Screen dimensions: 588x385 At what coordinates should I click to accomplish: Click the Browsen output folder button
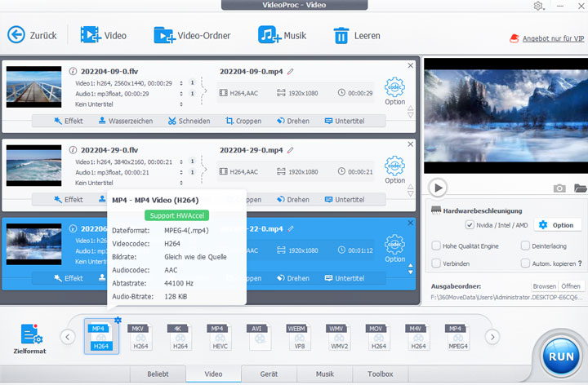click(544, 286)
